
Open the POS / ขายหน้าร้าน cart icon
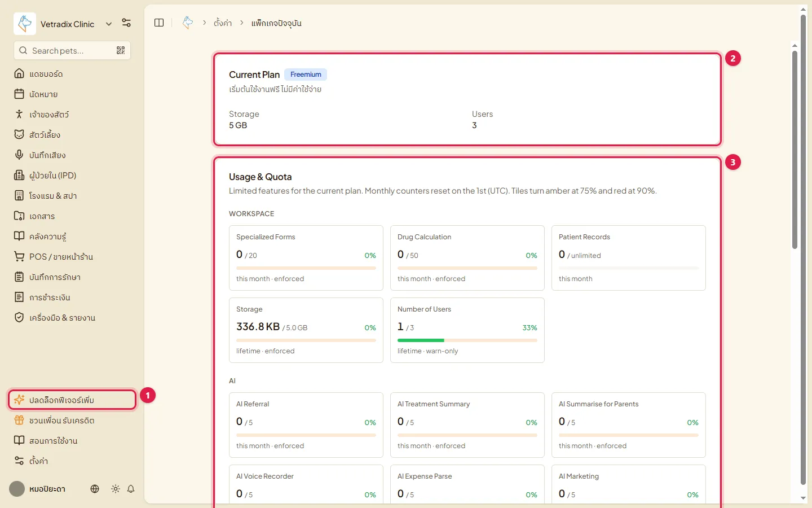[x=19, y=256]
